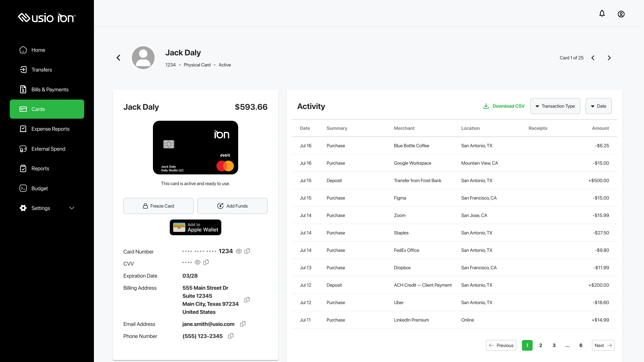
Task: Click Amount column header
Action: (600, 128)
